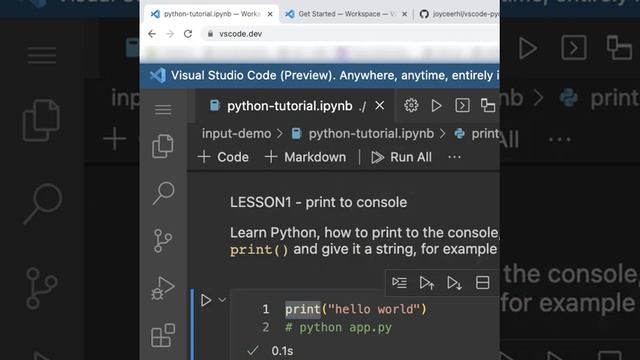Click the # python app.py comment line
This screenshot has width=640, height=360.
(338, 327)
